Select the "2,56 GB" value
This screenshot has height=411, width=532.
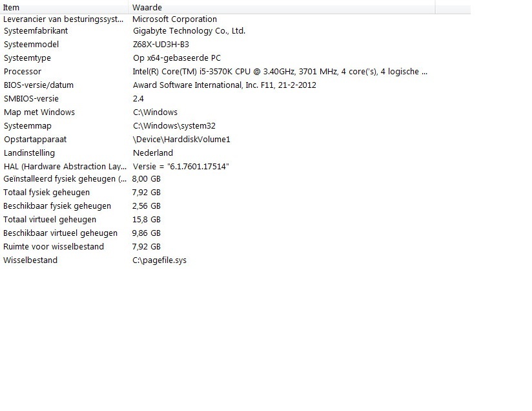tap(146, 206)
